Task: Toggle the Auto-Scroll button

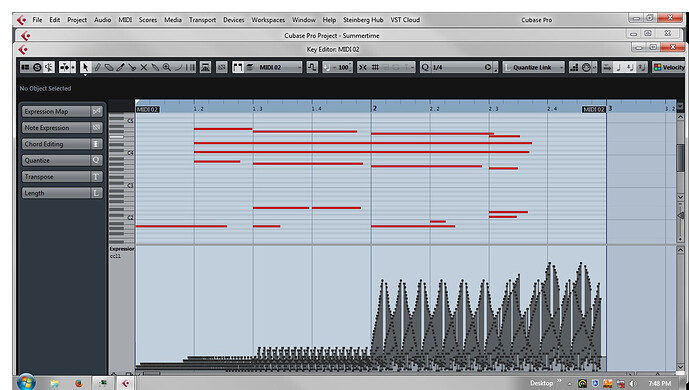Action: [65, 67]
